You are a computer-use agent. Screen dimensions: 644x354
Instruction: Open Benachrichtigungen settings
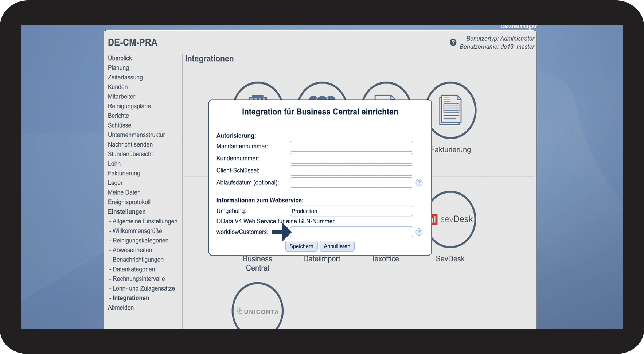(138, 260)
